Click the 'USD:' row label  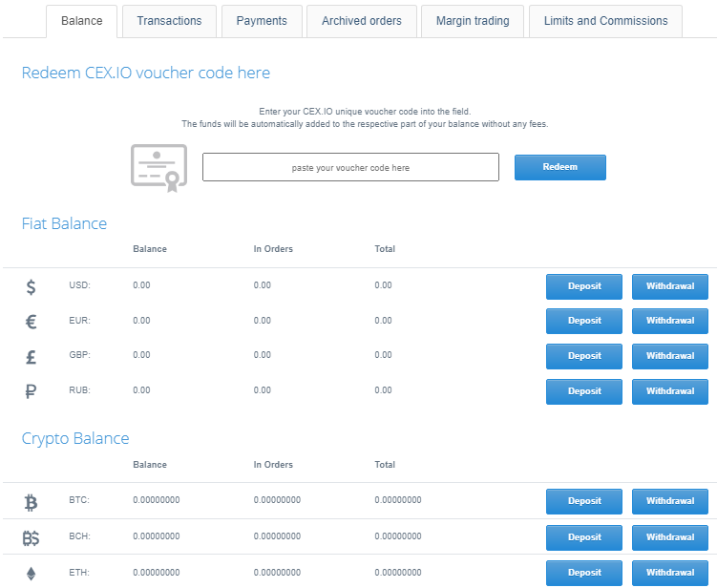pyautogui.click(x=79, y=285)
